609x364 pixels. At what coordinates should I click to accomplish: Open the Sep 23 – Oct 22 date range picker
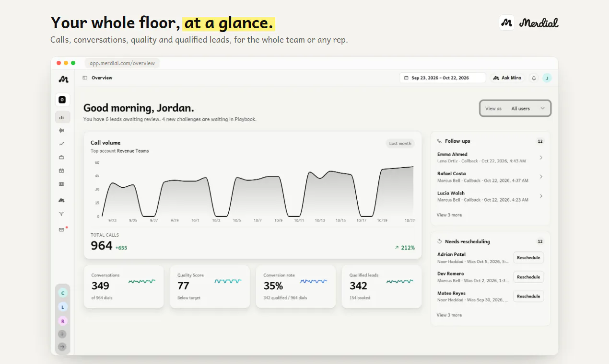[x=442, y=78]
